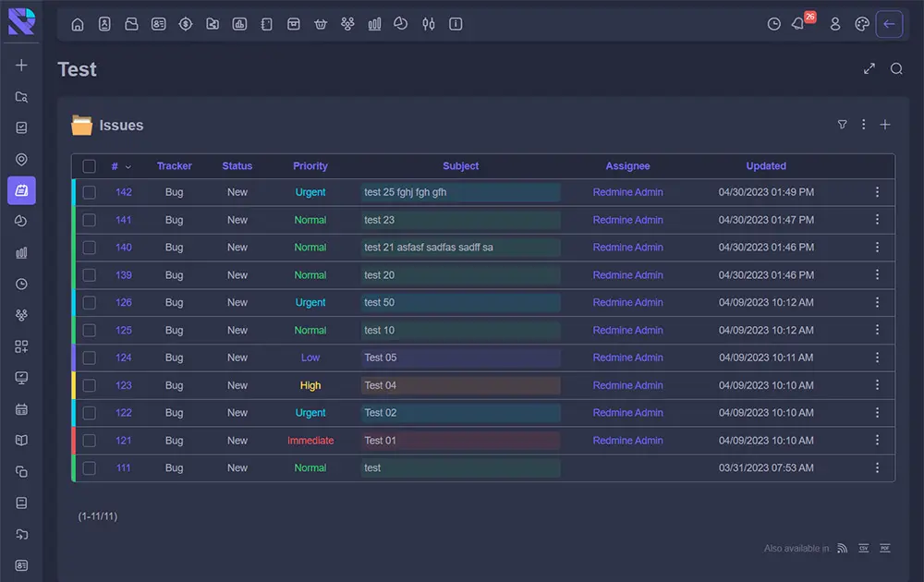Sort table by Priority column

(310, 166)
